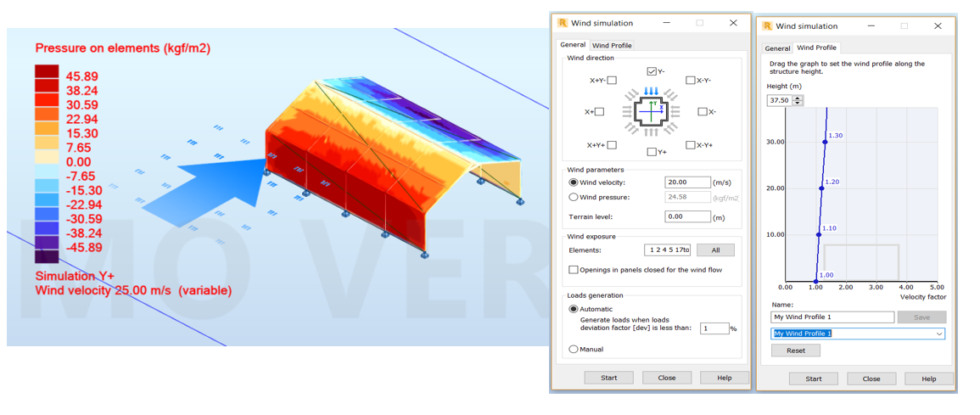Viewport: 980px width, 415px height.
Task: Close the left Wind simulation dialog
Action: coord(733,23)
